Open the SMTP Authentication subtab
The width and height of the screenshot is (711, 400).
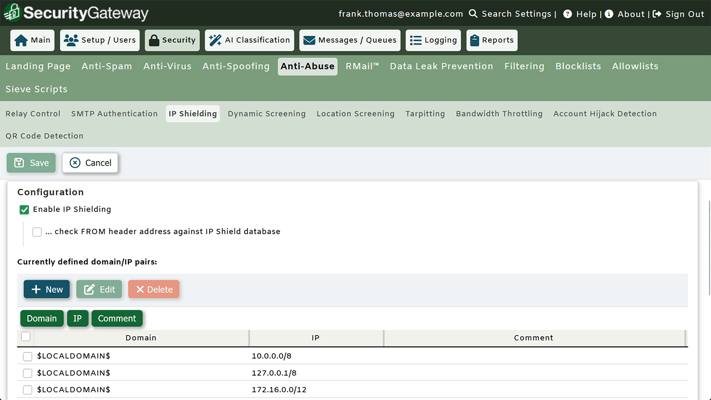114,114
